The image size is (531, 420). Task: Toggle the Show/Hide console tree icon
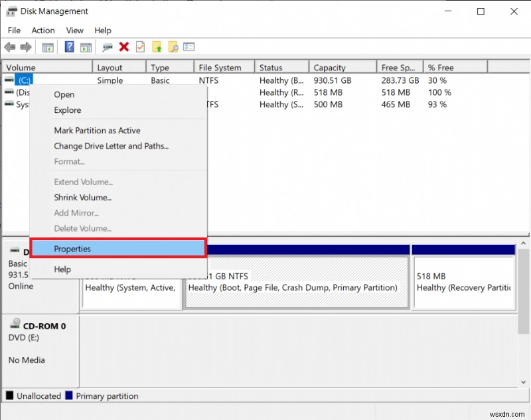(46, 46)
